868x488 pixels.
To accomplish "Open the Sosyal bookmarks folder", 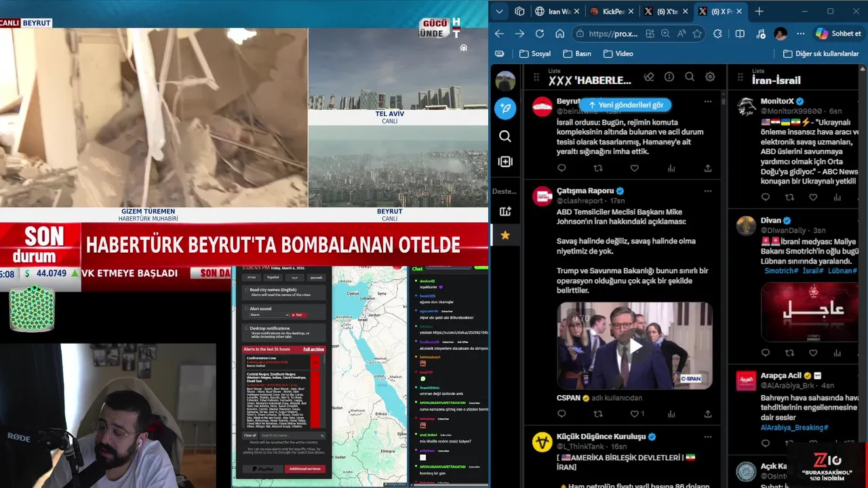I will [535, 54].
